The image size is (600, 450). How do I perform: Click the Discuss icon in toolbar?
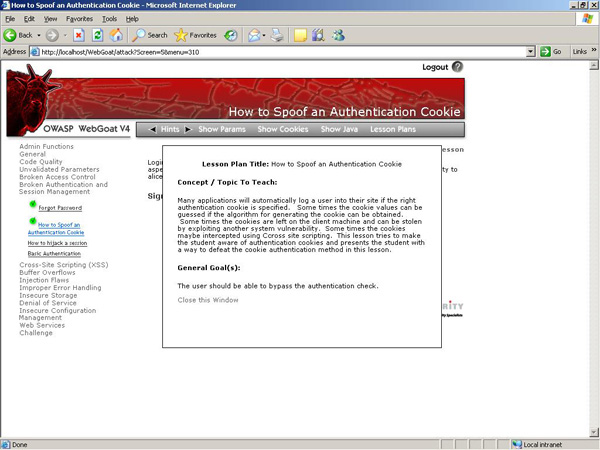(x=318, y=35)
